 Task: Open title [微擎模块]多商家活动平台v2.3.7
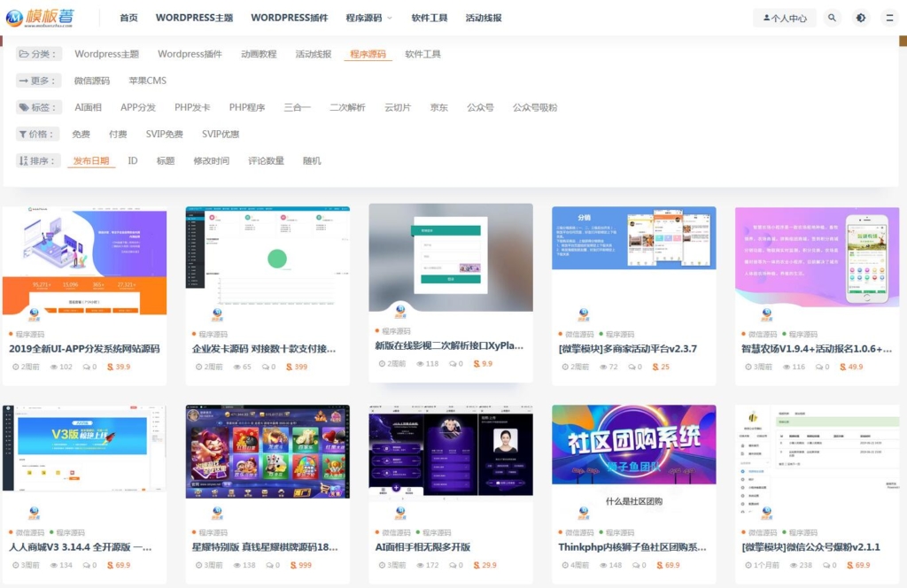(x=628, y=349)
